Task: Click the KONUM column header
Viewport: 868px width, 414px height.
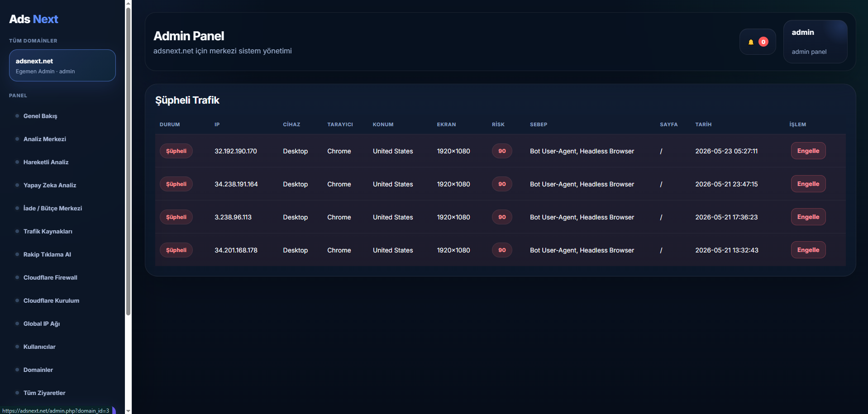Action: coord(383,124)
